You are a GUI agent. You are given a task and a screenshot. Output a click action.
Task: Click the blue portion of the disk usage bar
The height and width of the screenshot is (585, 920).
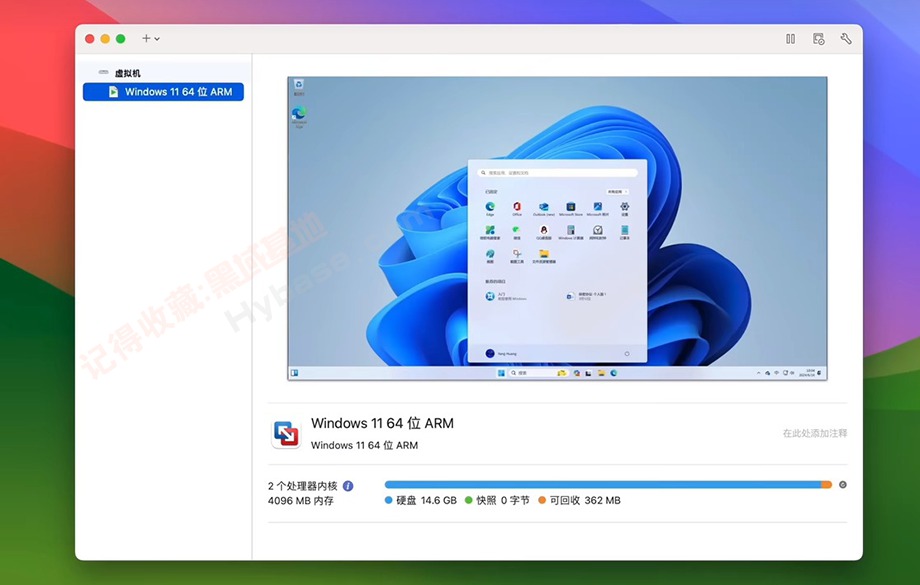pos(603,485)
